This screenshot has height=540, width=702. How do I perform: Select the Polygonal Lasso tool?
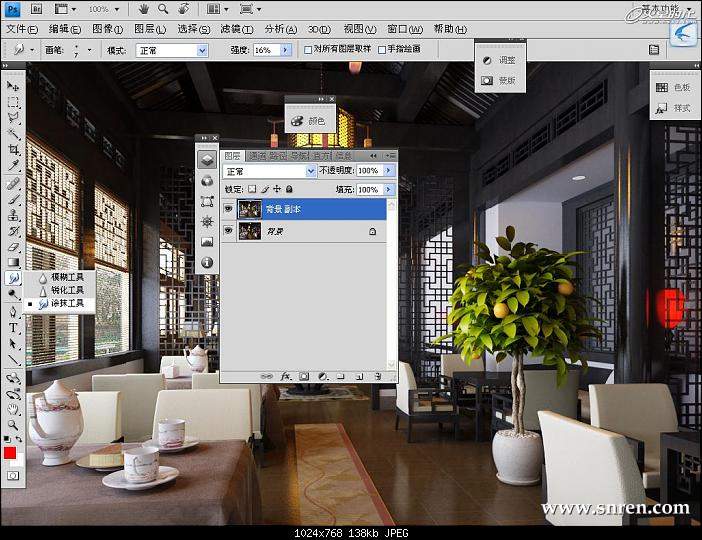point(13,118)
